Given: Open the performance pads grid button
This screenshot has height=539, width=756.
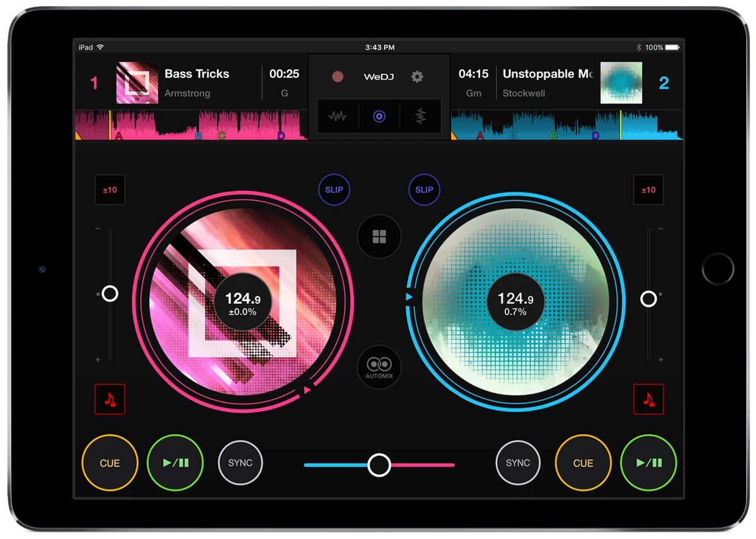Looking at the screenshot, I should point(379,237).
